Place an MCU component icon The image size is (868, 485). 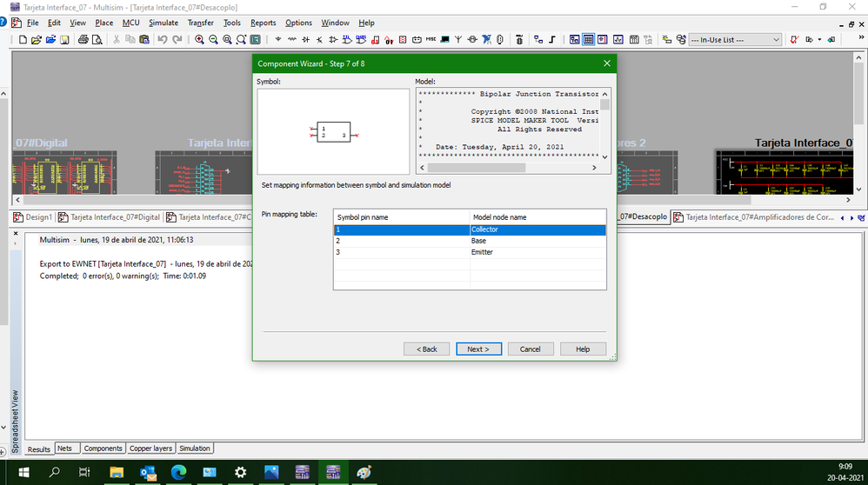point(519,40)
